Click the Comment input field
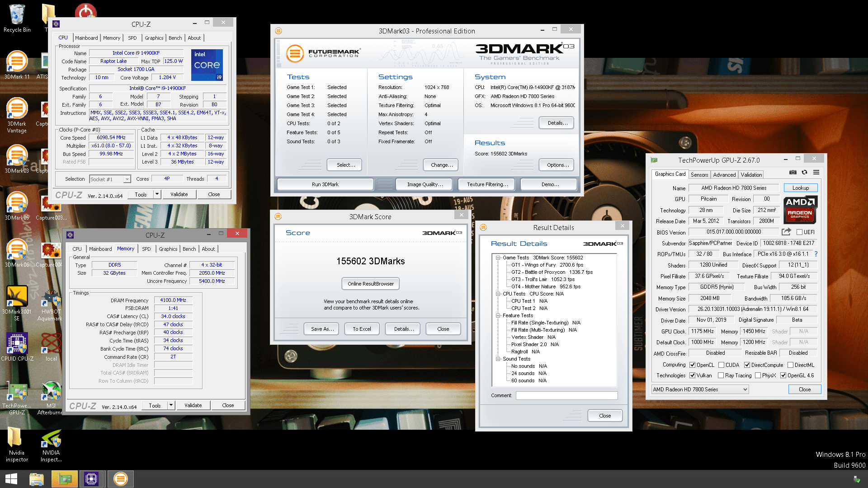868x488 pixels. [x=566, y=395]
